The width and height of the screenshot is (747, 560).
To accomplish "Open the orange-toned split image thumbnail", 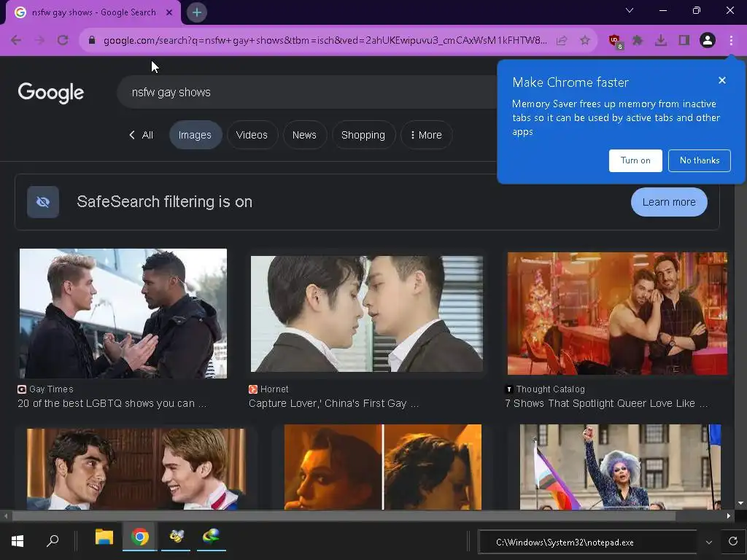I will pos(382,467).
